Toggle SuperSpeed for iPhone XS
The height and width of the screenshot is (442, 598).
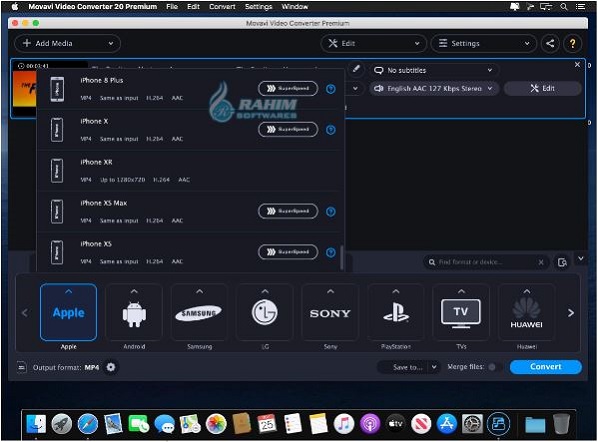pyautogui.click(x=288, y=252)
